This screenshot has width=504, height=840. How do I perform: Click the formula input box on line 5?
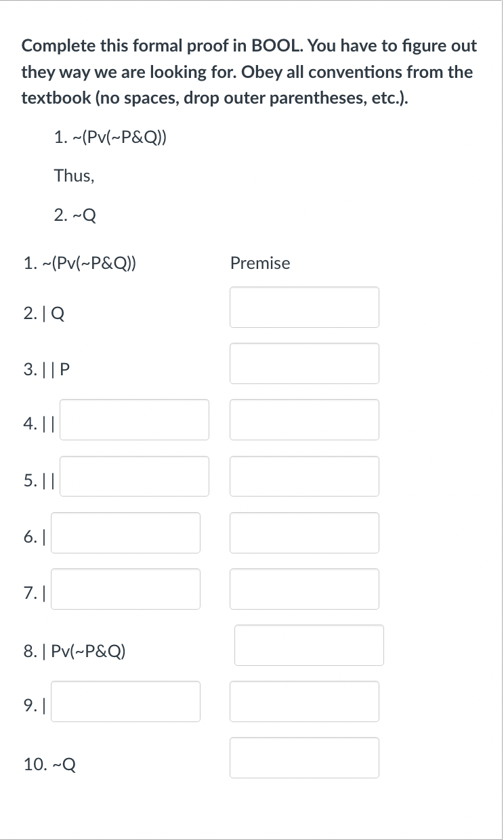point(133,476)
